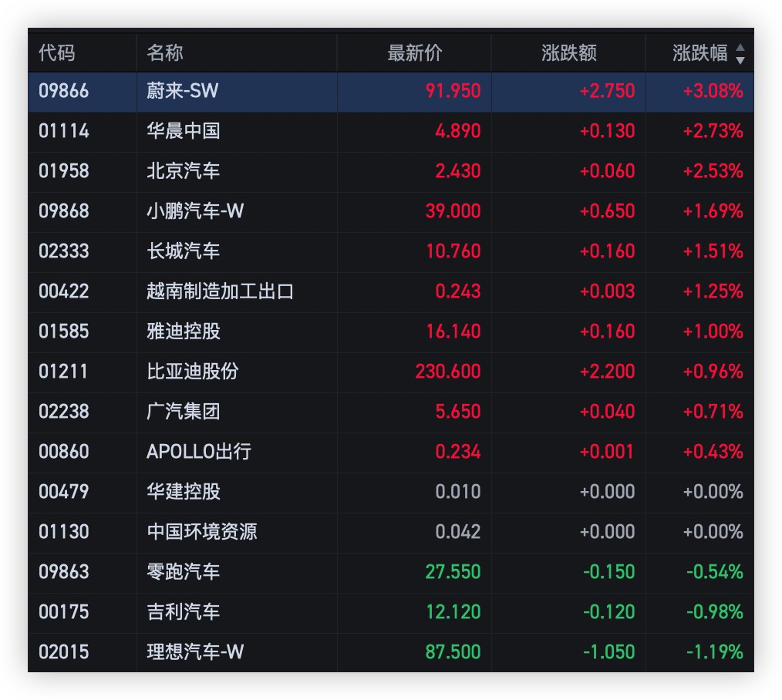782x700 pixels.
Task: Sort the list by 代码 column header
Action: pos(57,53)
